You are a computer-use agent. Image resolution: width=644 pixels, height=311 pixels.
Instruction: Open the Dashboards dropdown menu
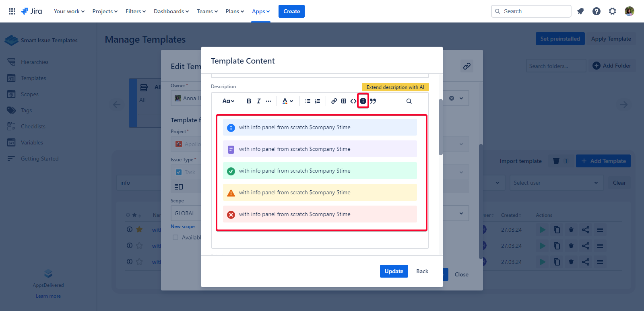(171, 11)
